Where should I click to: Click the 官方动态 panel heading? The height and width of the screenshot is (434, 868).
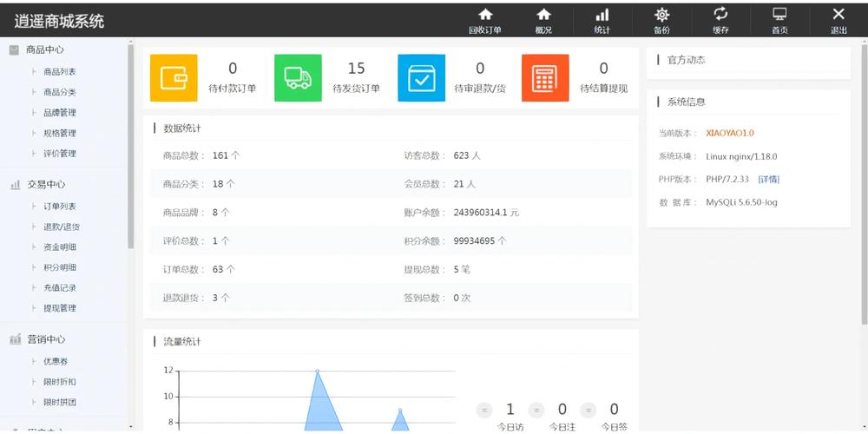pos(687,60)
